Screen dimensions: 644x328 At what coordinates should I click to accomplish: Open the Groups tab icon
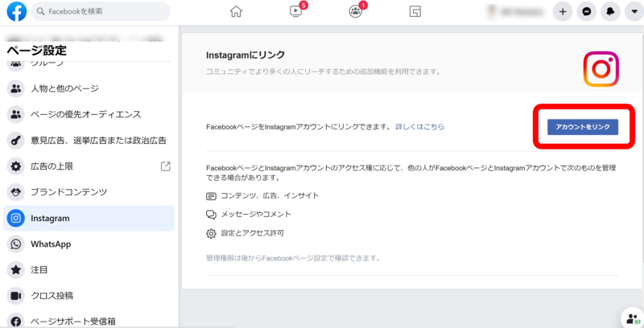355,11
